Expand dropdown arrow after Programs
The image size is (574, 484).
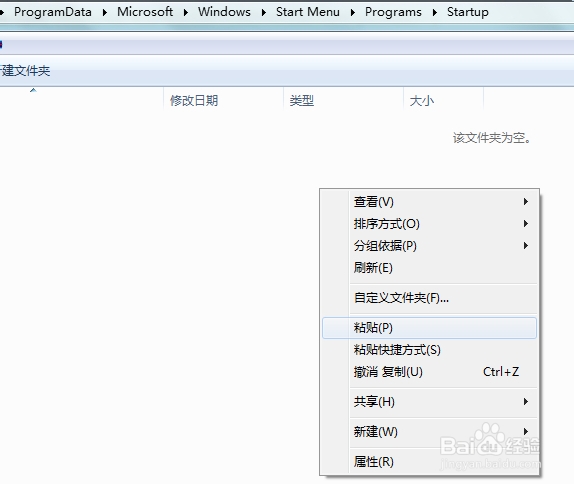[x=435, y=12]
